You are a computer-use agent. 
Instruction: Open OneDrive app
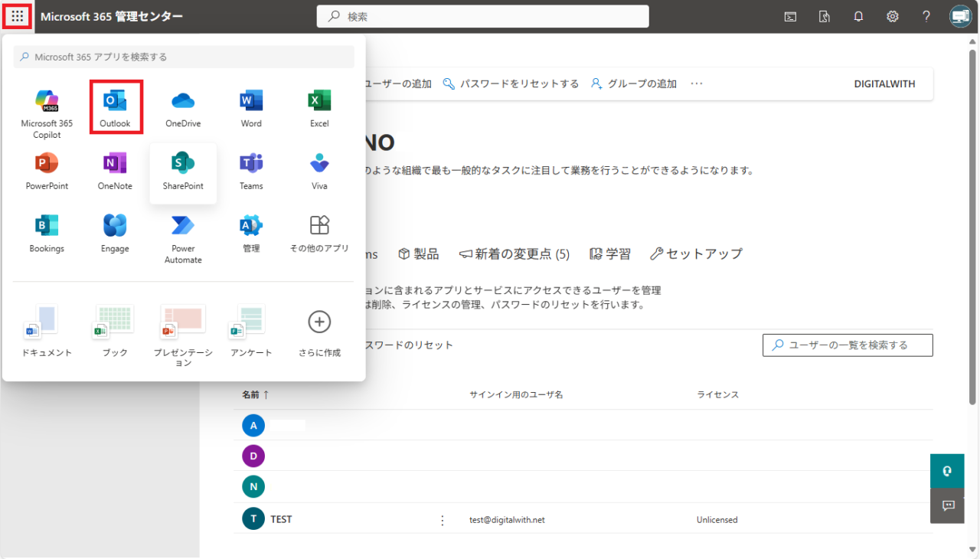point(183,108)
